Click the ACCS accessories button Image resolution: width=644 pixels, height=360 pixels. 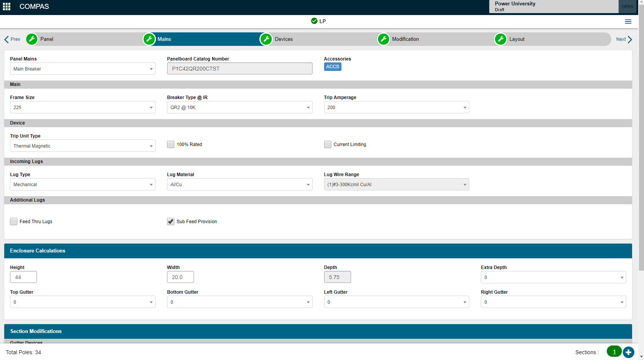(x=333, y=67)
